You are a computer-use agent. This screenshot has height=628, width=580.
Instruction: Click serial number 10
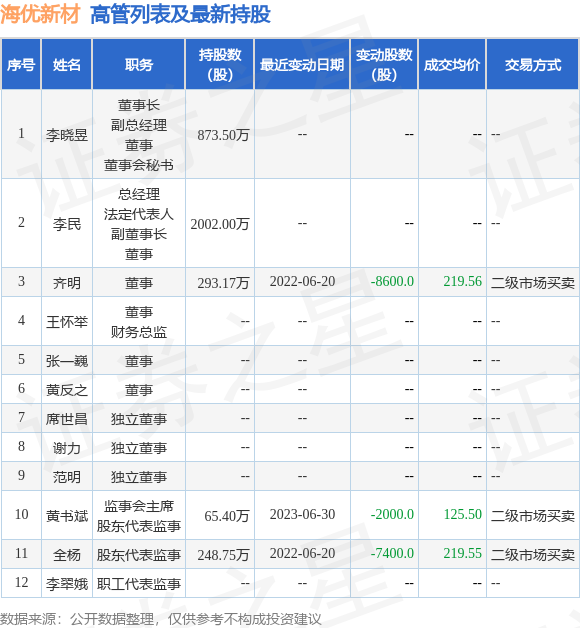point(21,514)
